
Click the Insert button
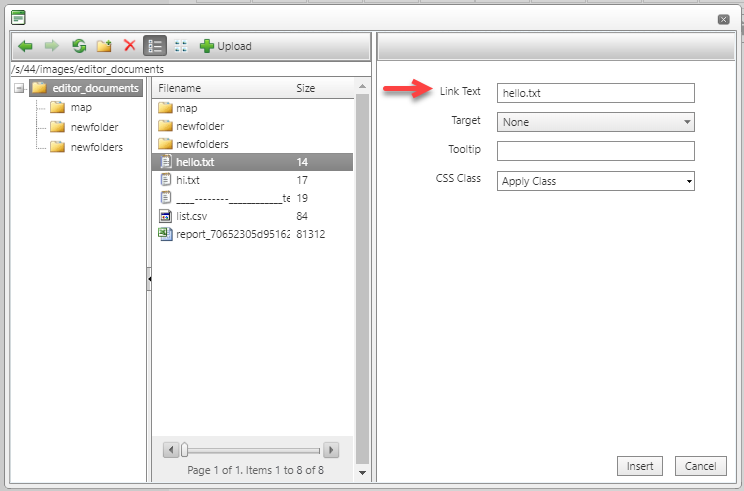pos(640,466)
